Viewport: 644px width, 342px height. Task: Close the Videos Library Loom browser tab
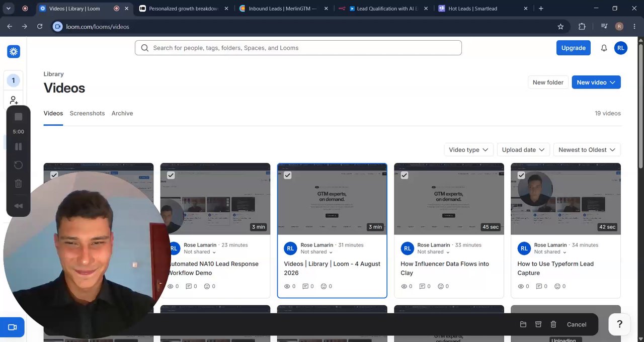(x=127, y=9)
